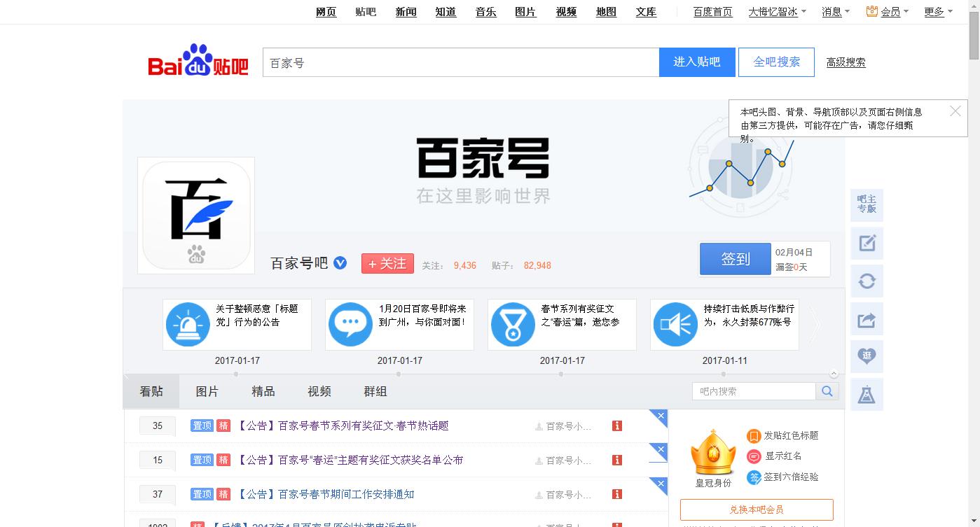The width and height of the screenshot is (980, 527).
Task: Switch to the 看贴 tab
Action: 151,391
